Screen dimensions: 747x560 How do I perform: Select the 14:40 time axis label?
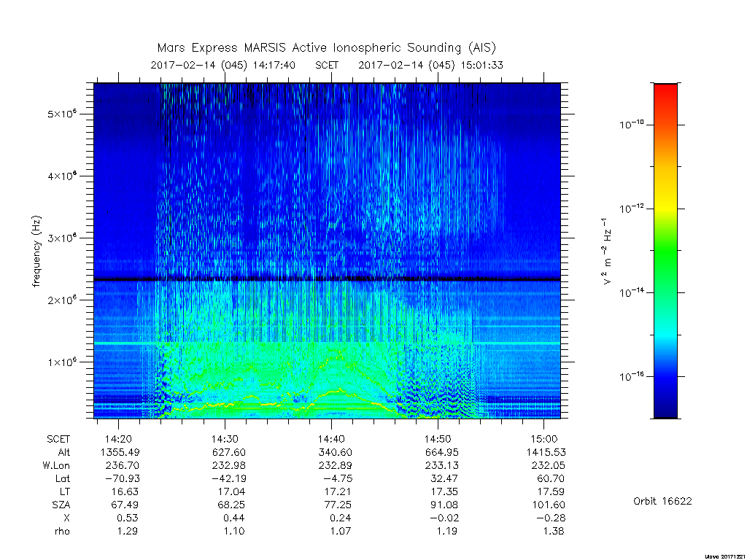pos(331,439)
